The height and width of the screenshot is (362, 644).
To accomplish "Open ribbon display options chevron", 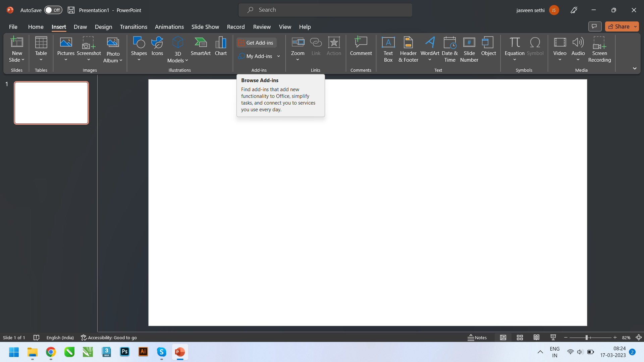I will point(635,68).
